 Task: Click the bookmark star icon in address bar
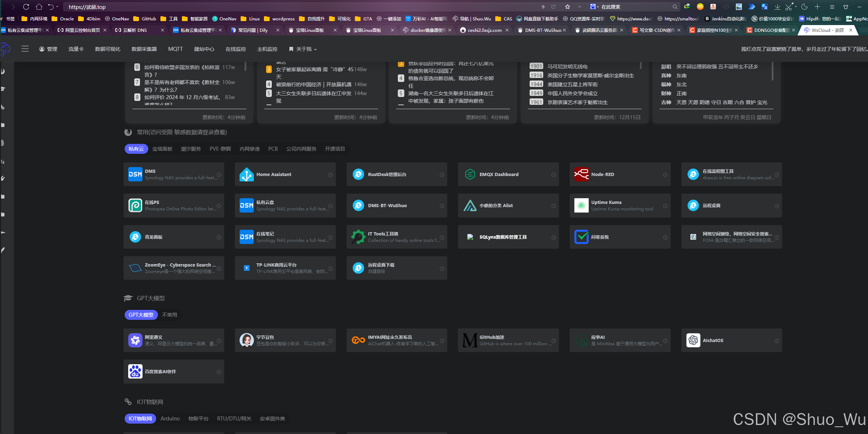pyautogui.click(x=568, y=7)
